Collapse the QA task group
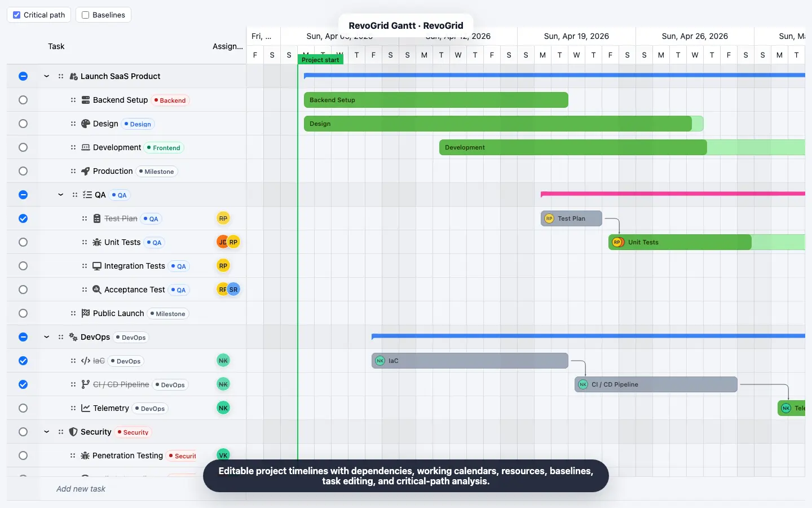 pyautogui.click(x=61, y=195)
